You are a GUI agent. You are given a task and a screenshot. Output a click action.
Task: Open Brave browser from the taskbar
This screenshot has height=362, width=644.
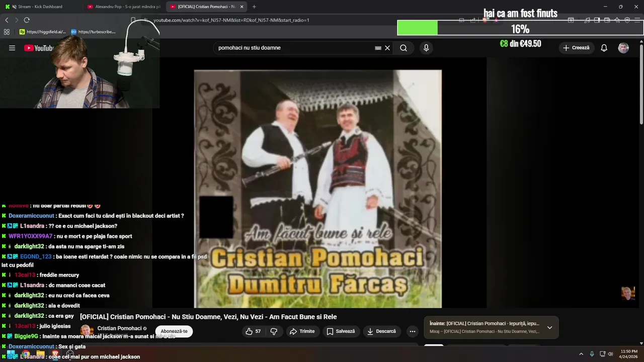coord(55,355)
